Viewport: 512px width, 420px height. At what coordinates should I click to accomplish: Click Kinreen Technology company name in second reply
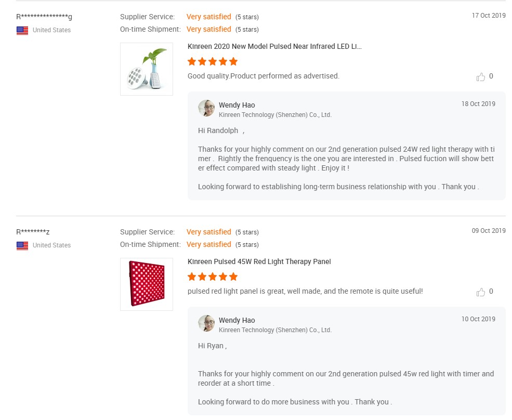(x=275, y=330)
